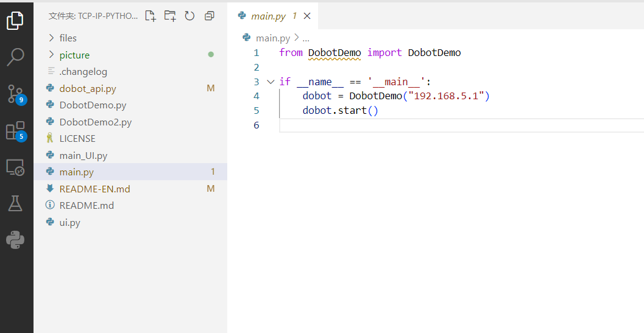Open DobotDemo.py in the file tree
This screenshot has width=644, height=333.
(130, 105)
